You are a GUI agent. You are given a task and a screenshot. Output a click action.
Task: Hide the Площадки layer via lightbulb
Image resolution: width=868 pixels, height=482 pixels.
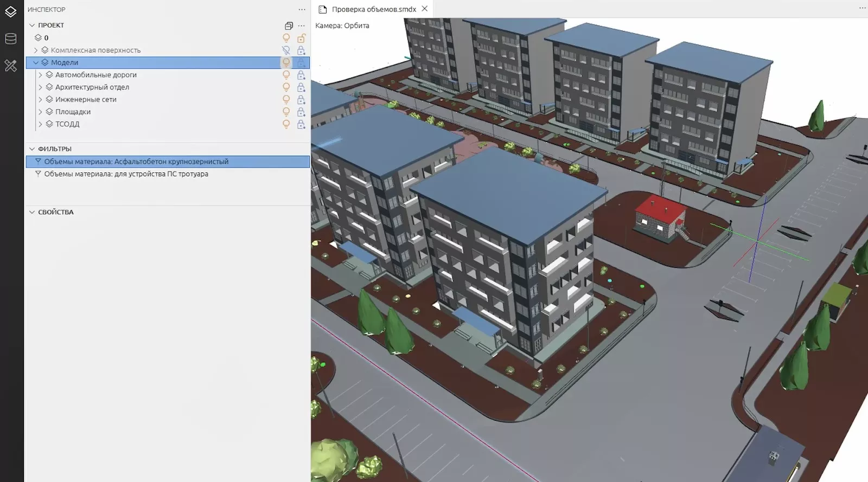[x=286, y=112]
